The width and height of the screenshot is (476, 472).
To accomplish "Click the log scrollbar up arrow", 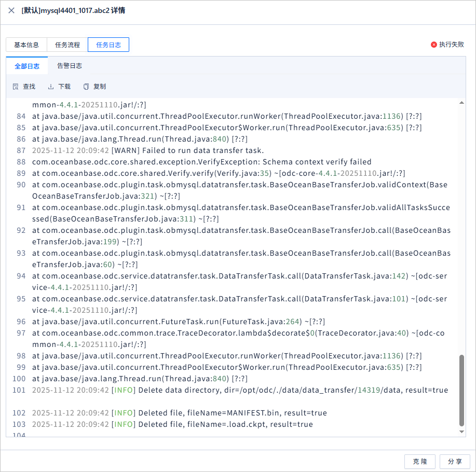I will [x=461, y=103].
